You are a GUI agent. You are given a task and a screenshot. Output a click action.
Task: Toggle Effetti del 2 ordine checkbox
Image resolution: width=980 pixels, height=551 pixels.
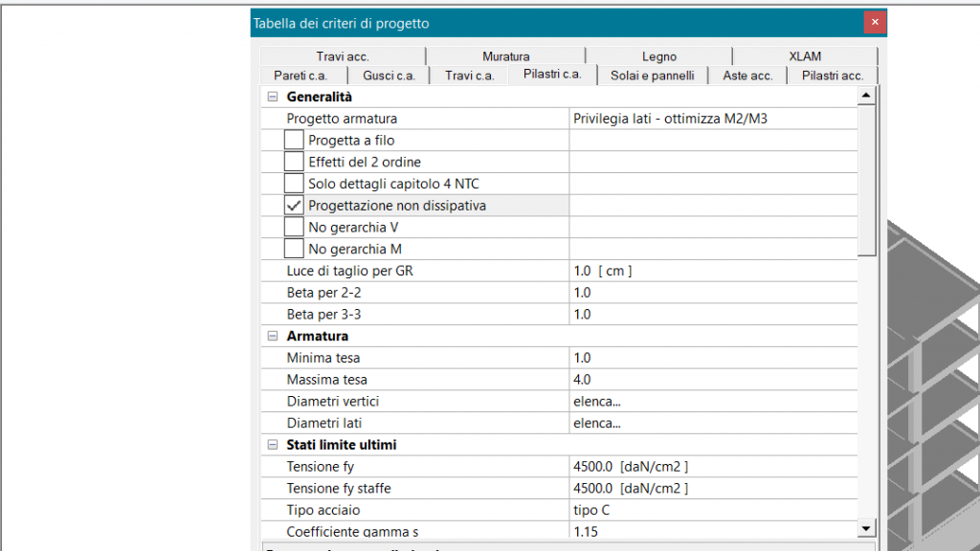click(x=294, y=162)
